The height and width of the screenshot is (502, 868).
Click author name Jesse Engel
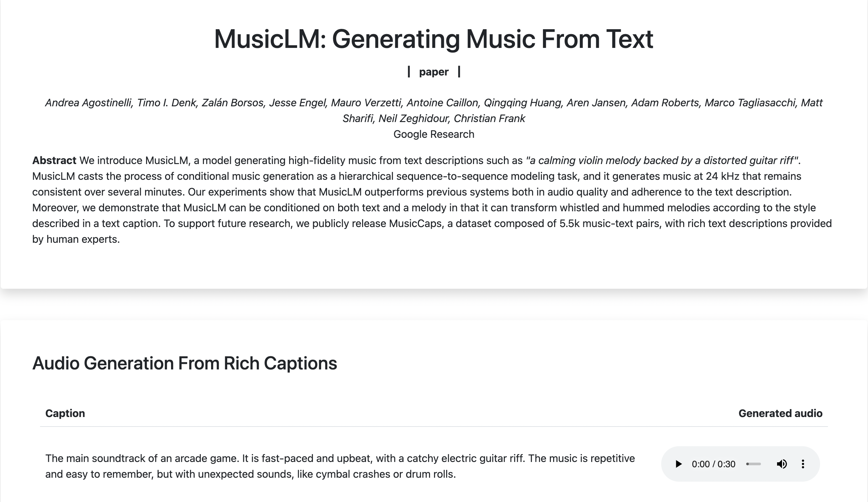(297, 103)
